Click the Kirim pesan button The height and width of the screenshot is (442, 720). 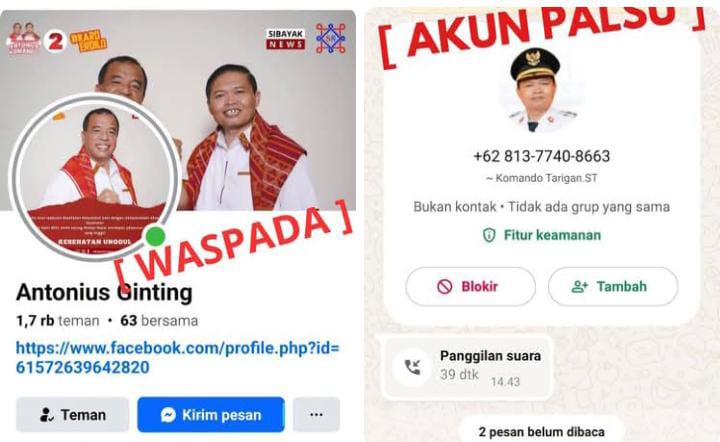[211, 414]
